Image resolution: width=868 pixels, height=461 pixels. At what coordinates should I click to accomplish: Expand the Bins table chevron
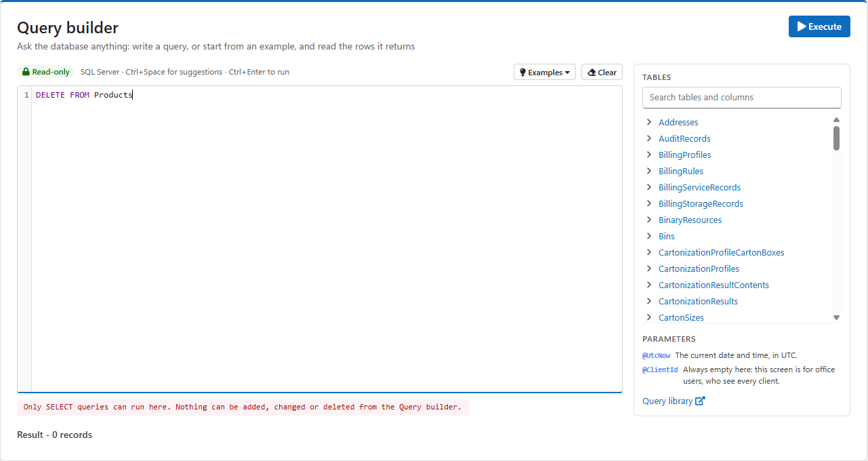click(x=649, y=236)
